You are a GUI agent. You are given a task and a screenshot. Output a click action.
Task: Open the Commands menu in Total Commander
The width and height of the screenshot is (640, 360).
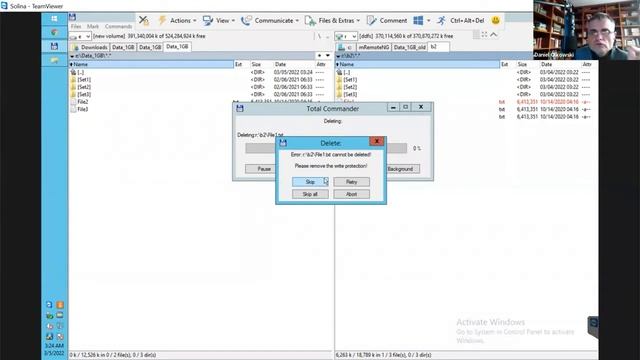click(x=118, y=27)
